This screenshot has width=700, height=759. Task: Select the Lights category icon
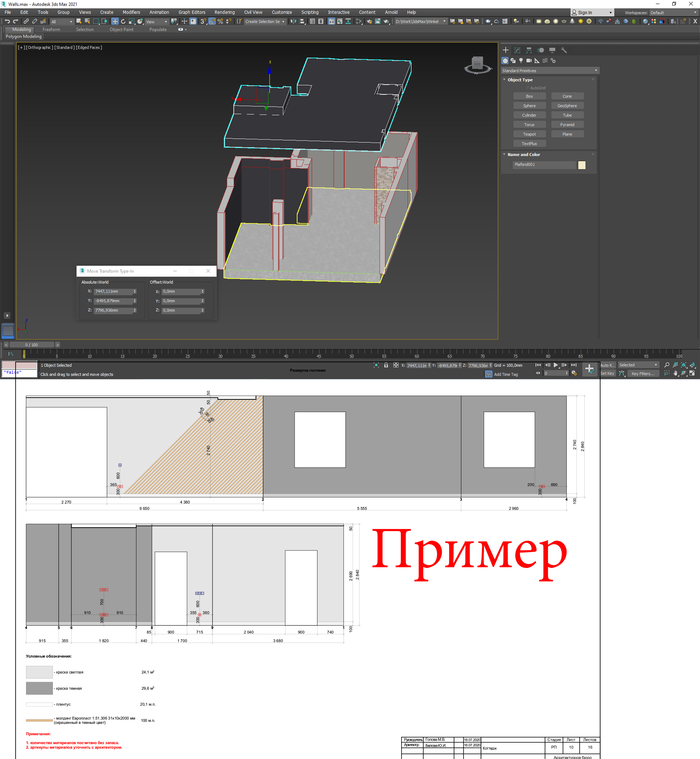click(x=521, y=61)
